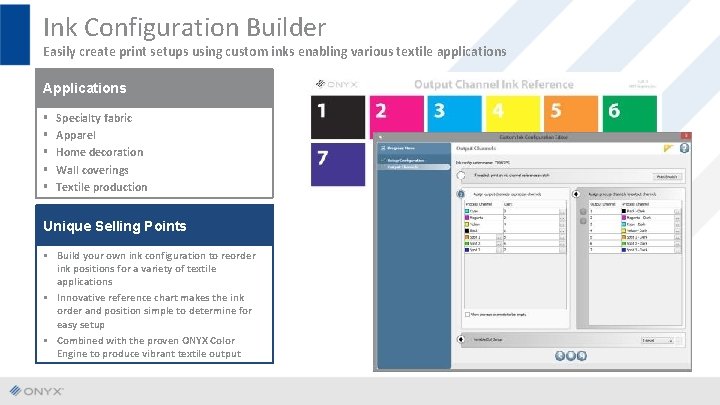Click the Cyan row's output channel value cell

coord(531,211)
